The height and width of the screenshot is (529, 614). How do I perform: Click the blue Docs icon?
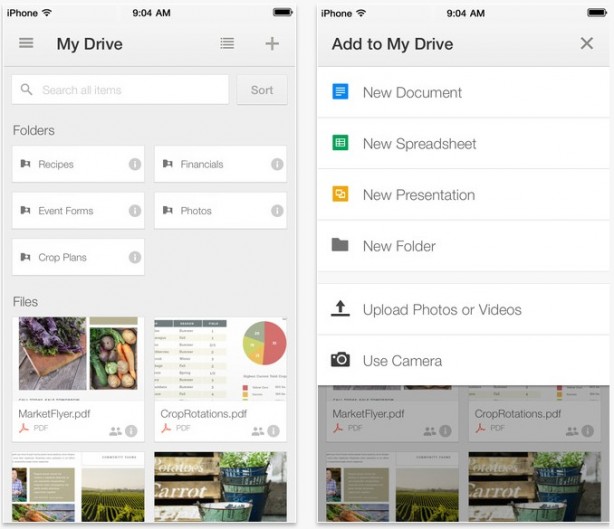tap(340, 91)
